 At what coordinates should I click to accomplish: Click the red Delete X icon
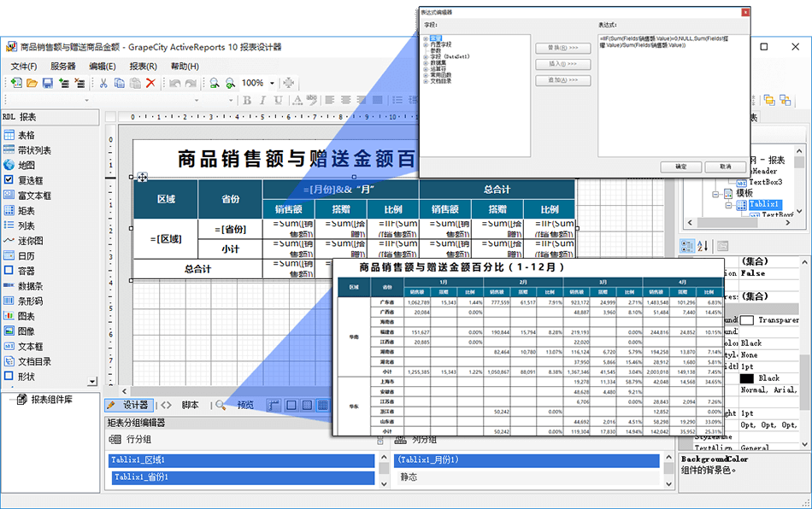[x=150, y=83]
